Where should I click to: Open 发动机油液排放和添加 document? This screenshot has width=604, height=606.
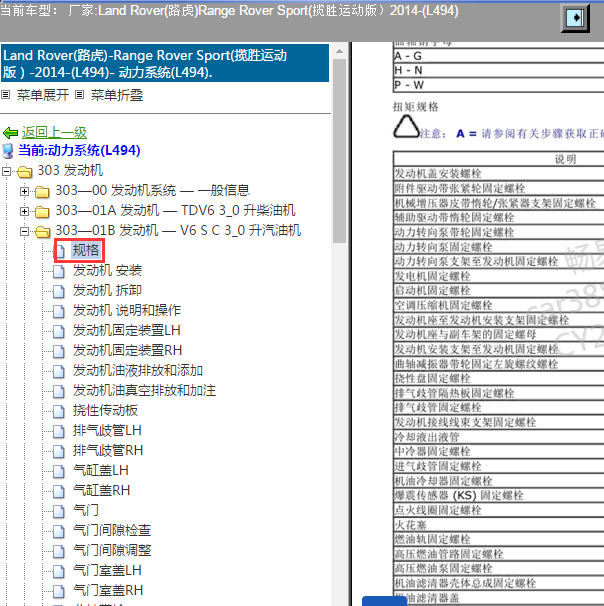coord(138,371)
